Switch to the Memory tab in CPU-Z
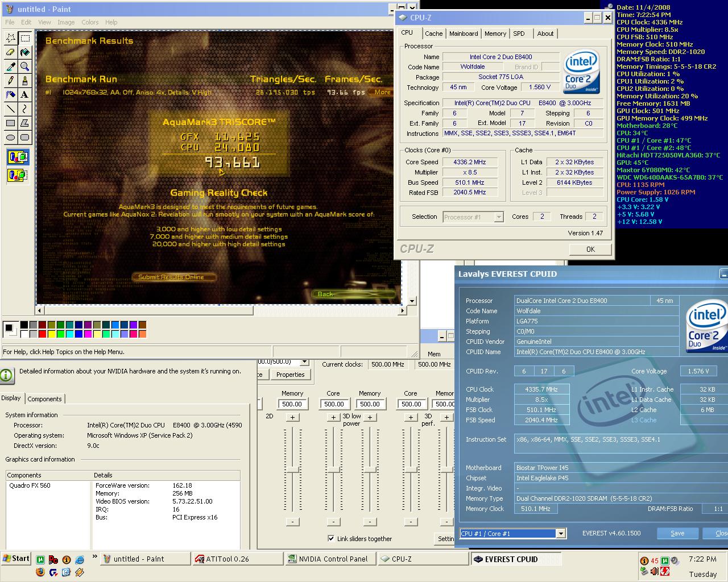This screenshot has width=728, height=582. (495, 34)
